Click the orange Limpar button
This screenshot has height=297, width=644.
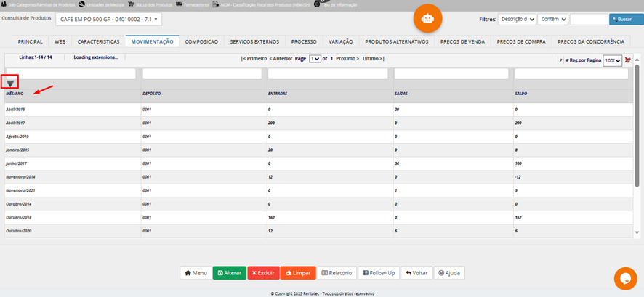click(x=297, y=273)
